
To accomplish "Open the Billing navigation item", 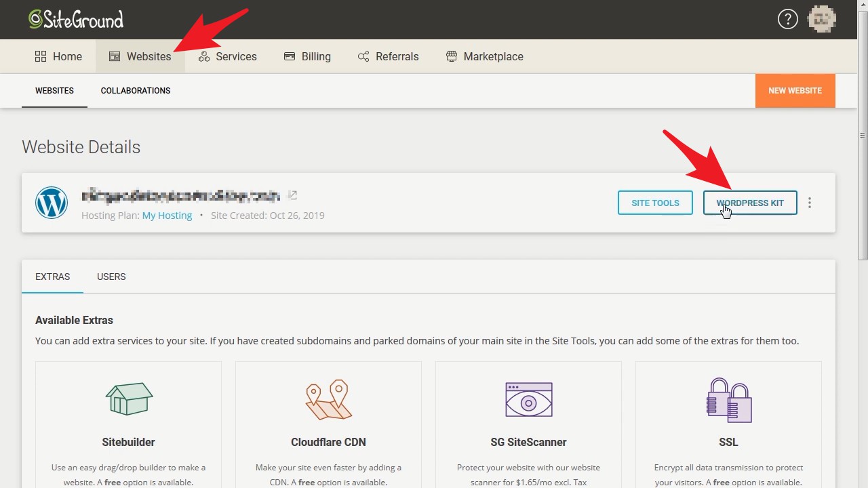I will click(307, 56).
